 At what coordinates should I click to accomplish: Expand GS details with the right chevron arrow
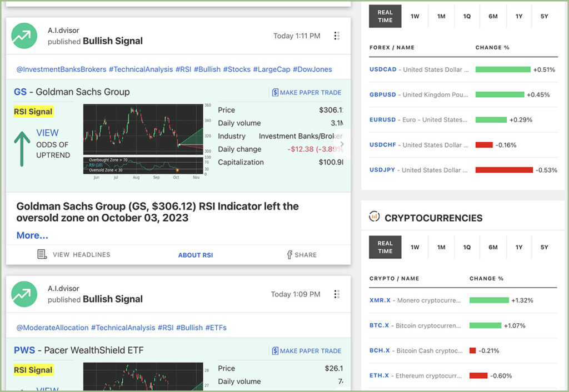tap(342, 144)
